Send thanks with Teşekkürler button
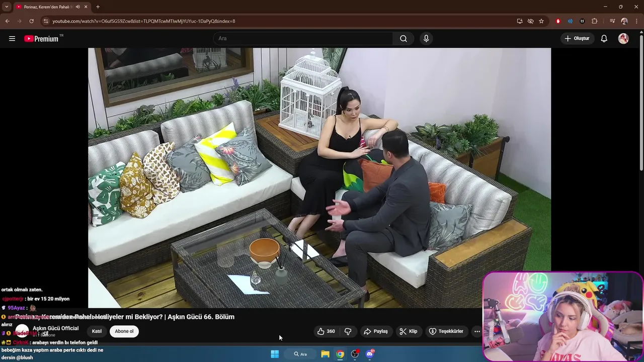The image size is (644, 362). tap(446, 331)
